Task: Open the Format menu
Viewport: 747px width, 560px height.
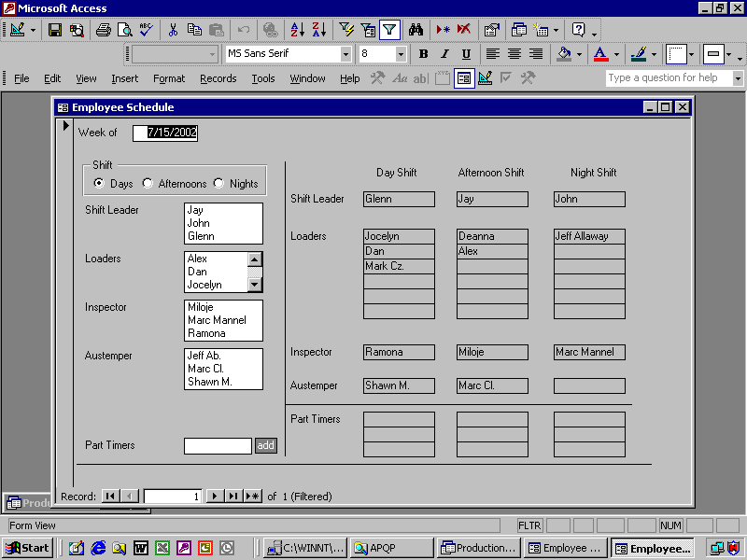Action: pyautogui.click(x=169, y=78)
